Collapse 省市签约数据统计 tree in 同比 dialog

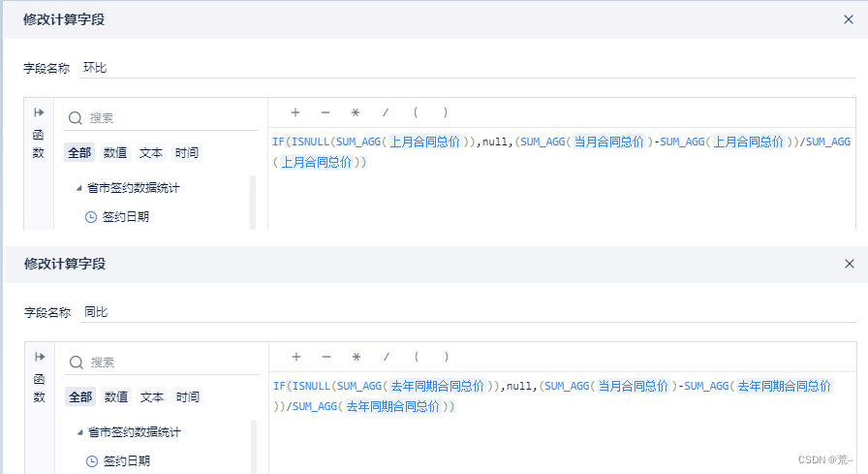[x=80, y=432]
